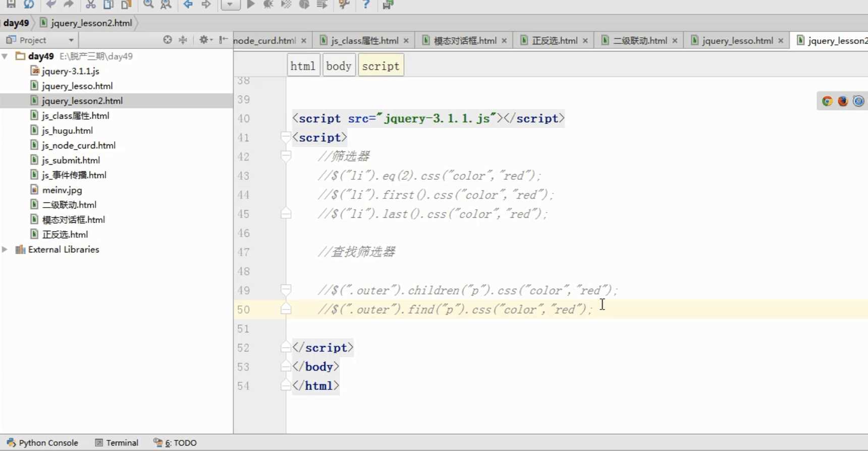Click script breadcrumb above editor
Viewport: 868px width, 451px height.
(381, 66)
